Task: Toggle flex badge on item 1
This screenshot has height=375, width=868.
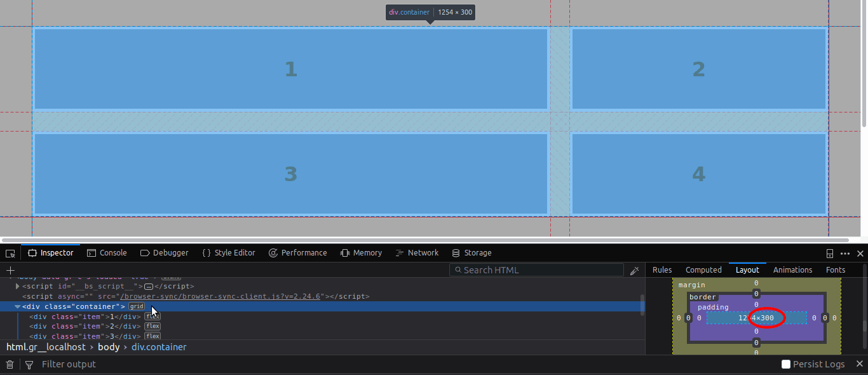Action: tap(153, 317)
